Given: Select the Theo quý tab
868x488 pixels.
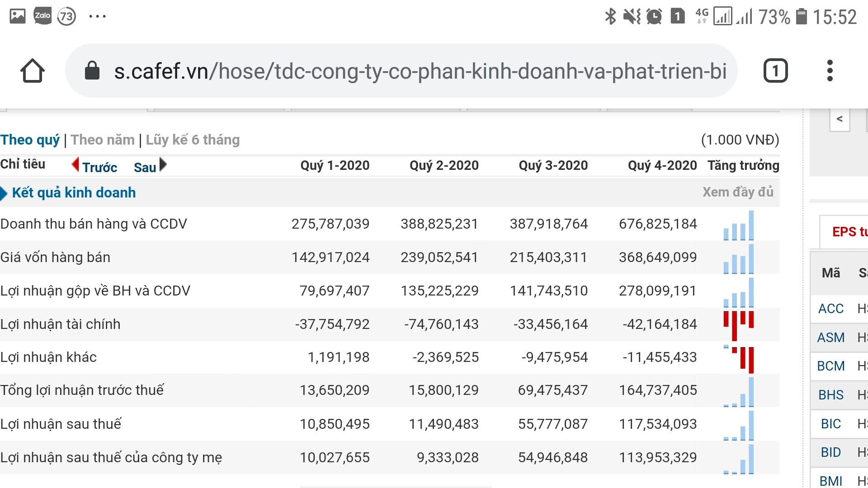Looking at the screenshot, I should coord(30,140).
